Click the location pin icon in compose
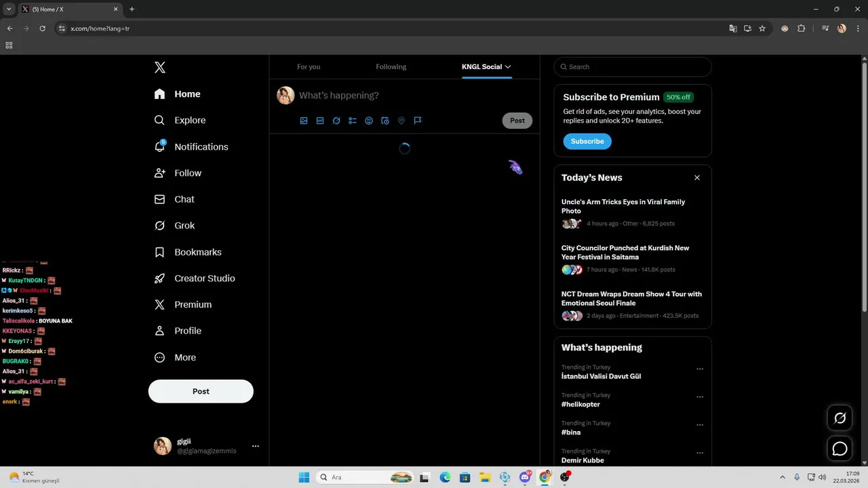This screenshot has height=488, width=868. pyautogui.click(x=401, y=121)
